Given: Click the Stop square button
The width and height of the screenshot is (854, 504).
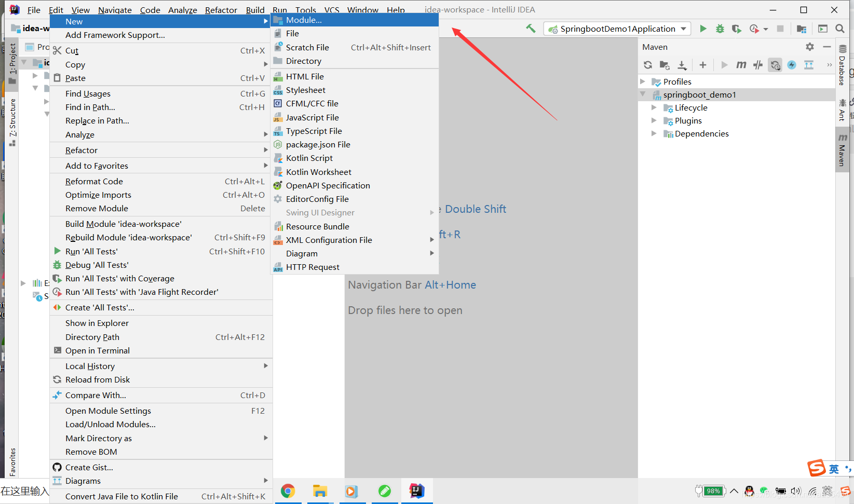Looking at the screenshot, I should tap(780, 29).
